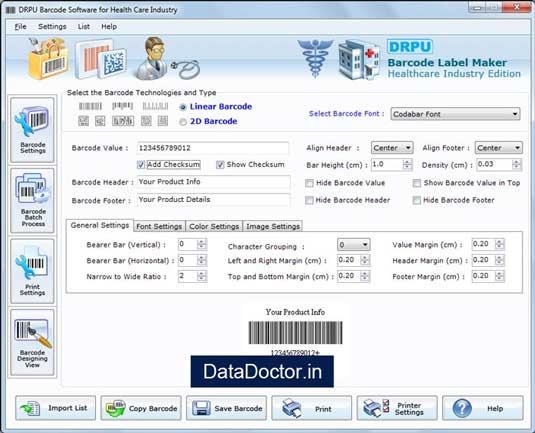Adjust Header Margin spinner
The image size is (535, 433).
pos(500,260)
